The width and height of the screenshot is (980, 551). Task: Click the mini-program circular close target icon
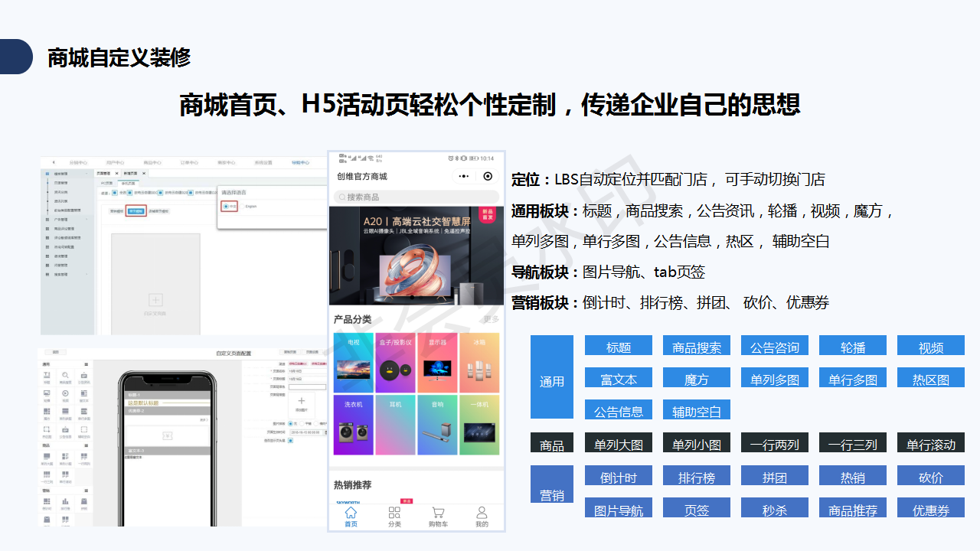point(488,176)
